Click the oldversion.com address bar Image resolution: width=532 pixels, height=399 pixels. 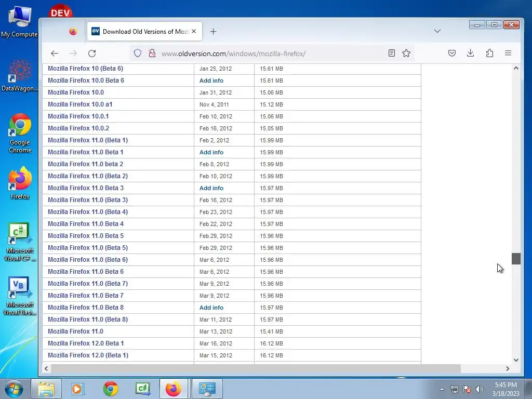(x=271, y=54)
